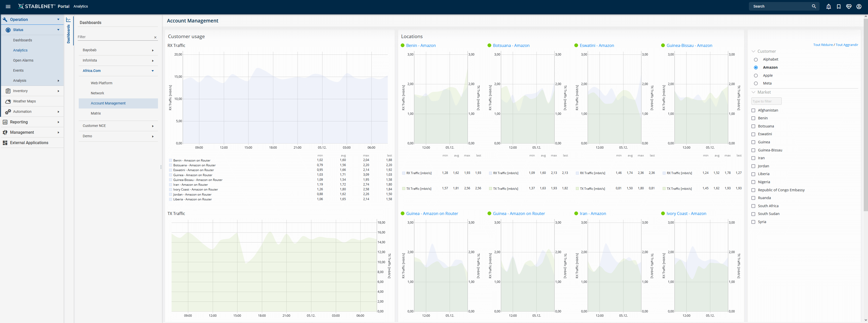
Task: Open Dashboards under Status menu
Action: click(22, 40)
